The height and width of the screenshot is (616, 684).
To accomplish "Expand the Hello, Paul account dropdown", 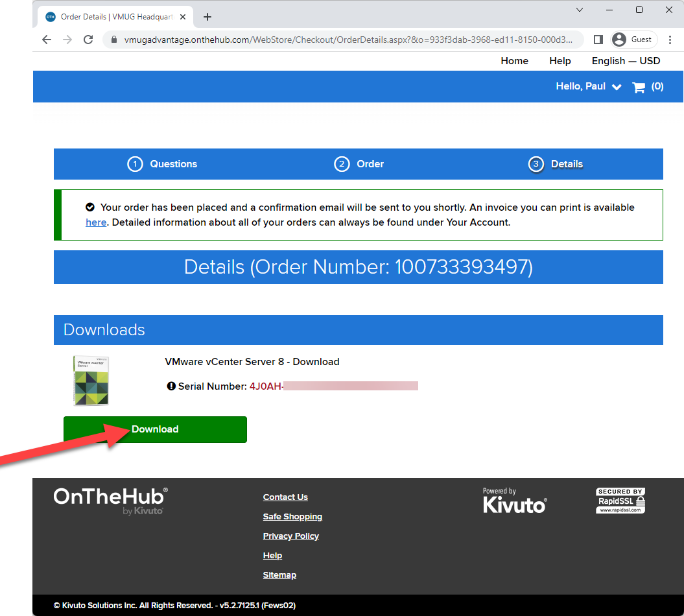I will (x=589, y=86).
